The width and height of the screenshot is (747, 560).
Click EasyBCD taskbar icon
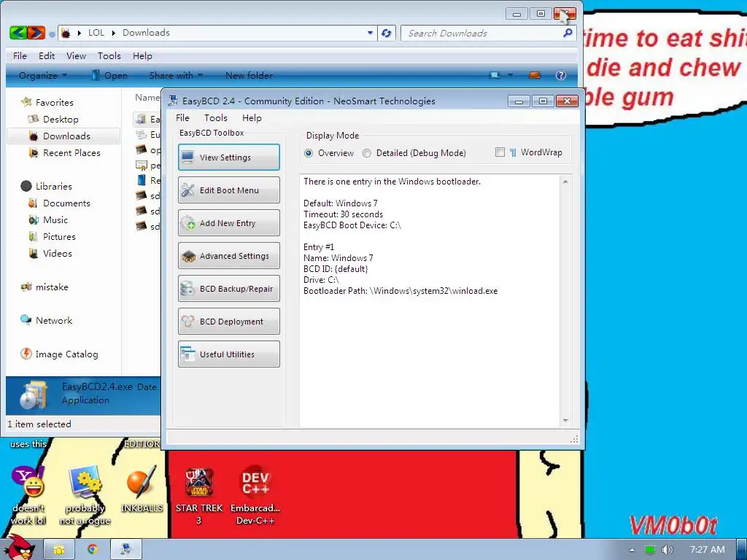[x=125, y=550]
